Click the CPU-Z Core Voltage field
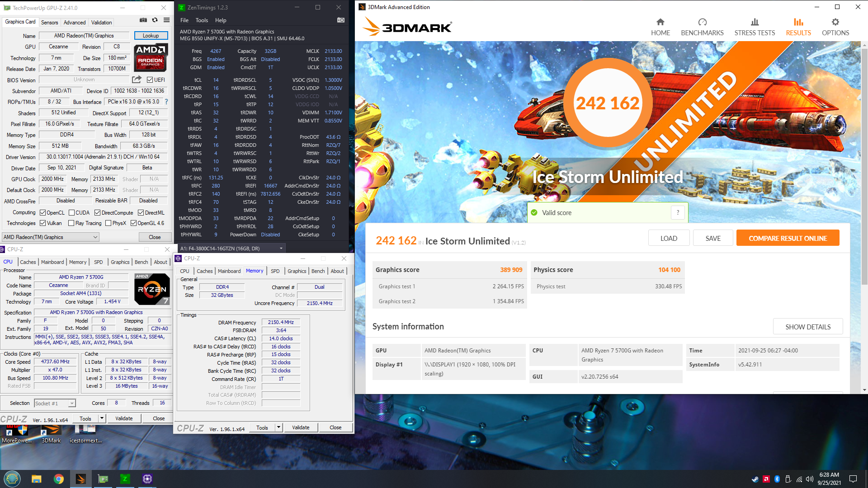 click(112, 301)
